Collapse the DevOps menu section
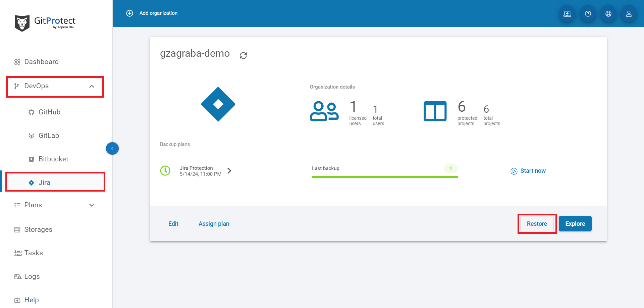 [92, 86]
